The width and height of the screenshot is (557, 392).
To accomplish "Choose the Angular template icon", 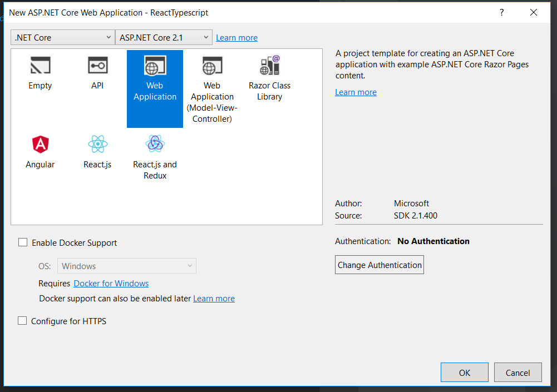I will (x=41, y=144).
